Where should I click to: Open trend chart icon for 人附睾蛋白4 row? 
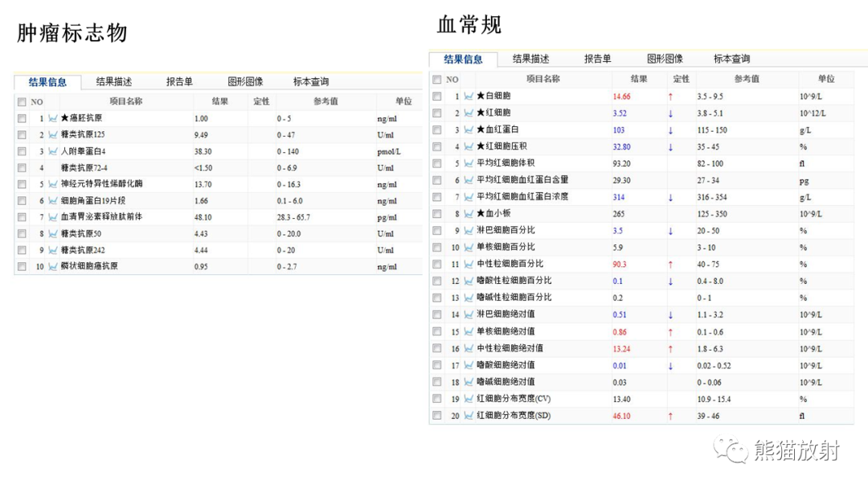click(x=52, y=151)
